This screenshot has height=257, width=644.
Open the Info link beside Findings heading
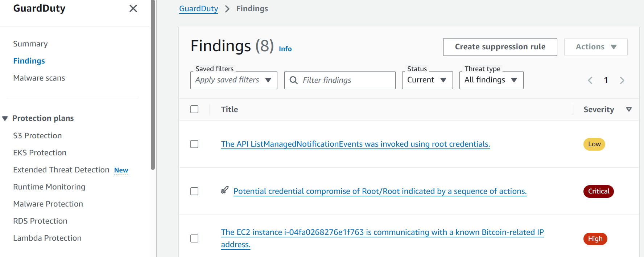pyautogui.click(x=285, y=49)
